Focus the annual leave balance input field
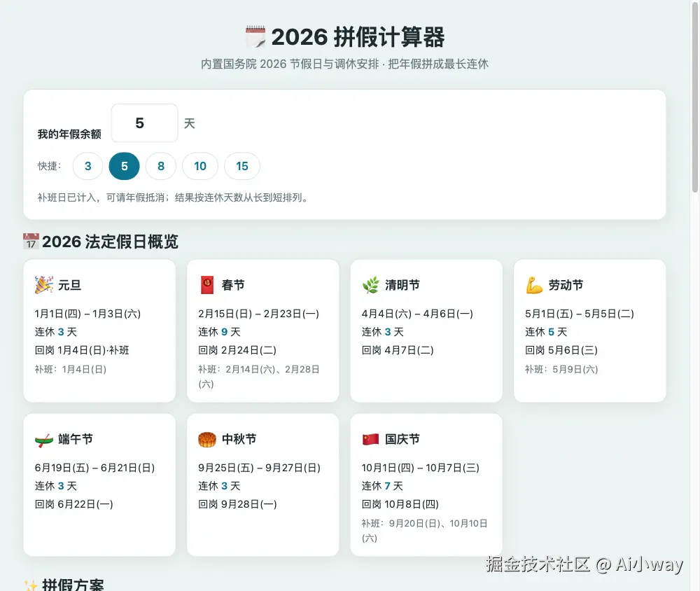 pos(144,123)
